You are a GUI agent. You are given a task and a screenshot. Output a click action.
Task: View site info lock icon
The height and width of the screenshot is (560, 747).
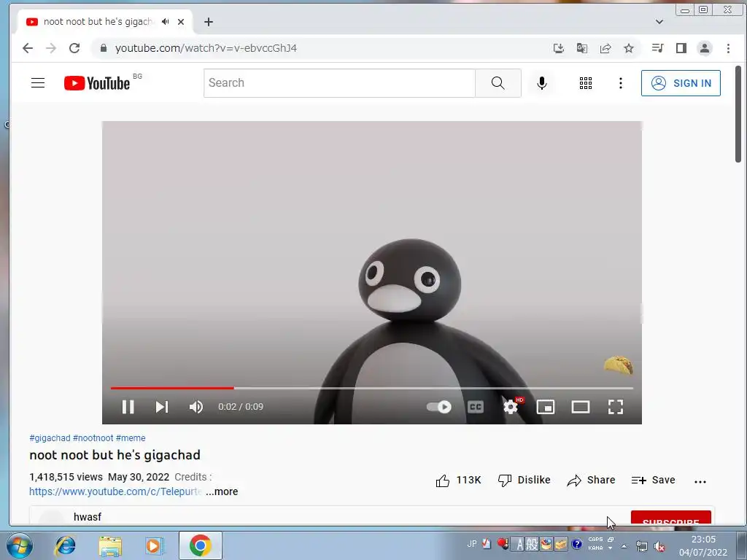pos(103,48)
